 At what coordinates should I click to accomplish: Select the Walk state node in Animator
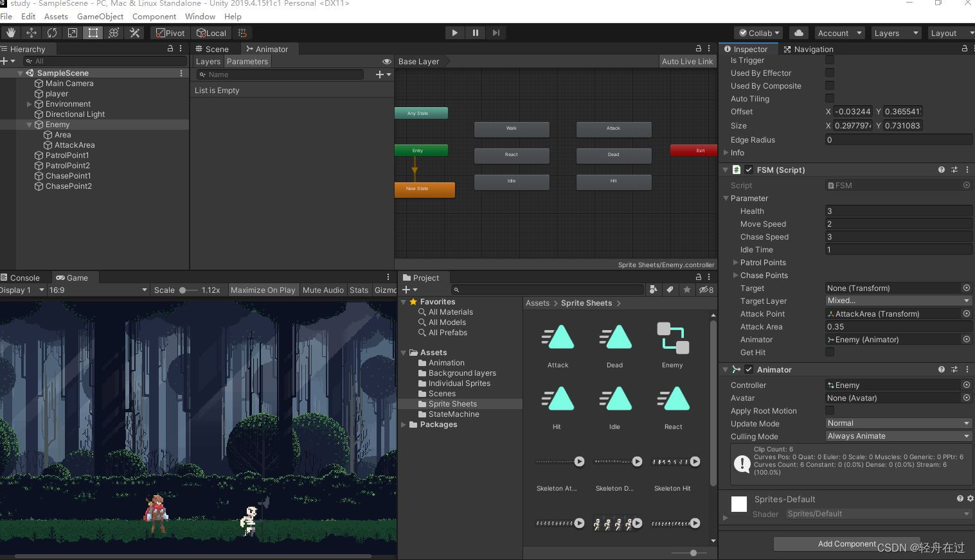pyautogui.click(x=512, y=128)
